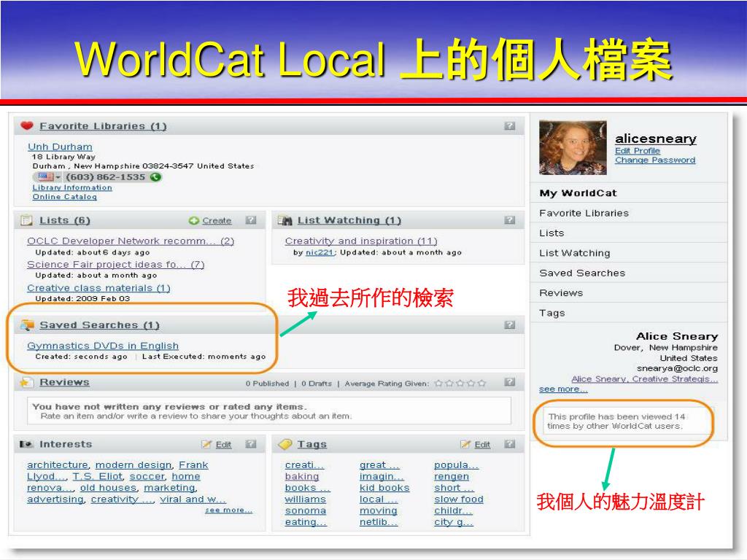Click the alicesneary profile photo
747x560 pixels.
coord(573,147)
